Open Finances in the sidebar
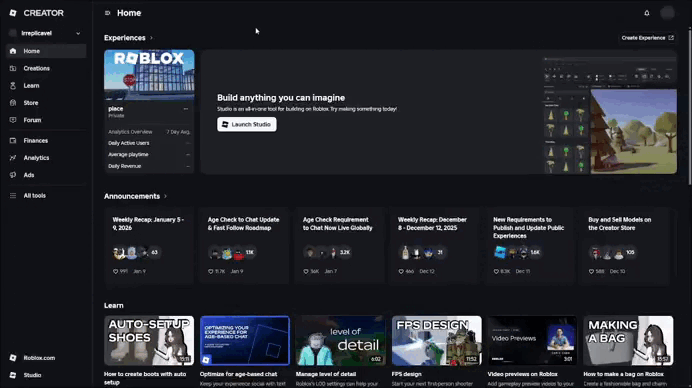Image resolution: width=692 pixels, height=388 pixels. coord(46,140)
